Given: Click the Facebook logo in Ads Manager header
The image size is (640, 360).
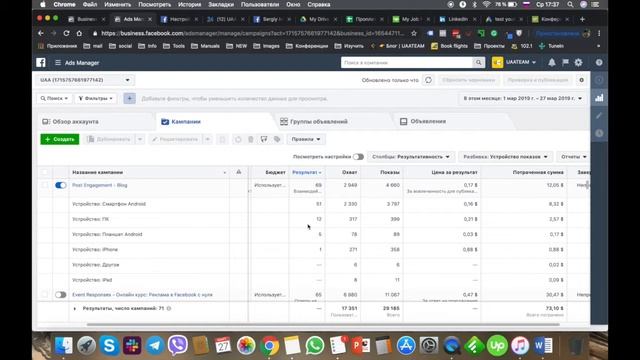Looking at the screenshot, I should 41,62.
